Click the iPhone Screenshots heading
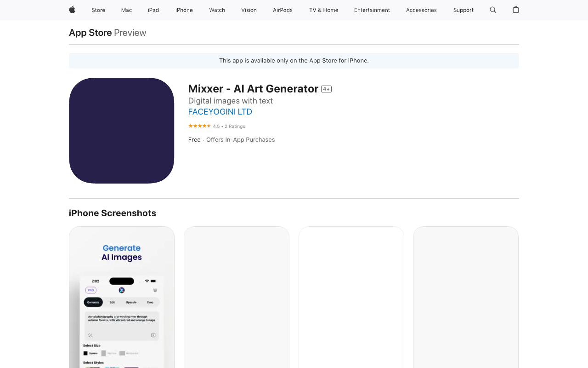 (113, 213)
